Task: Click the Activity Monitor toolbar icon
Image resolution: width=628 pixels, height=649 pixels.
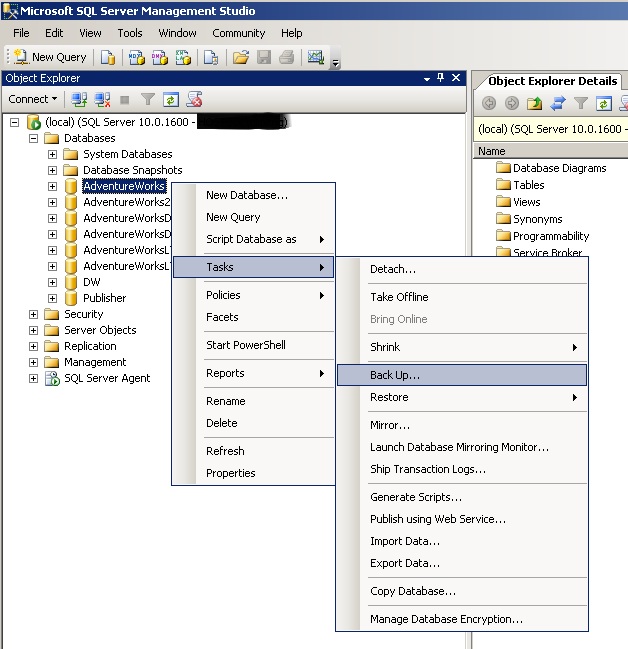Action: [315, 57]
